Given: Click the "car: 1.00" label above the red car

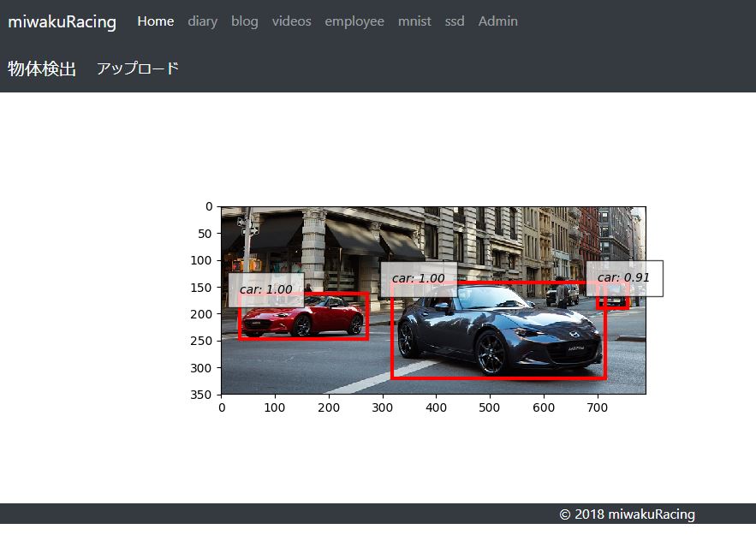Looking at the screenshot, I should (265, 289).
